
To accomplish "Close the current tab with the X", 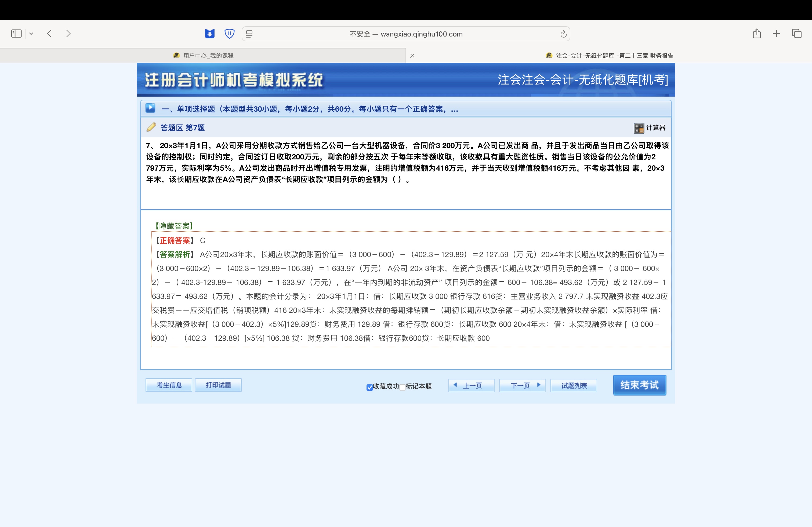I will [x=412, y=56].
